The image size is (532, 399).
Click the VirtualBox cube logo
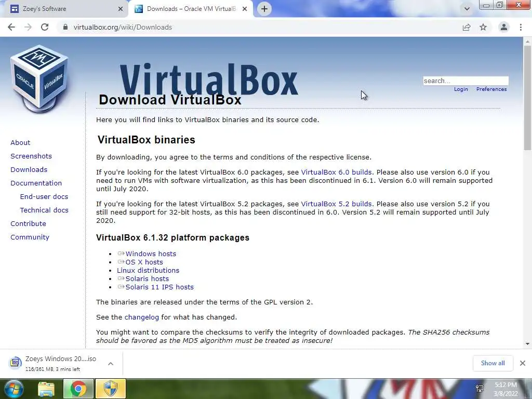(x=39, y=79)
